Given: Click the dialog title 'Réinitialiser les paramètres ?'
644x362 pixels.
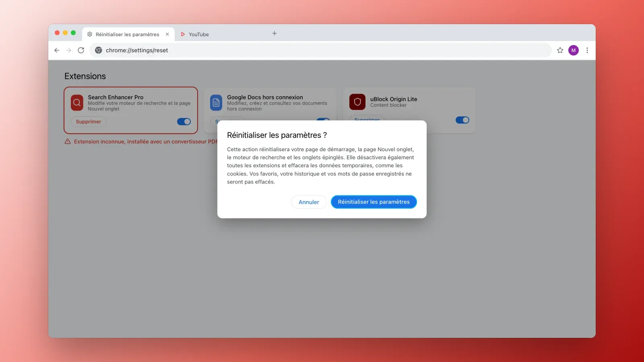Looking at the screenshot, I should click(x=277, y=135).
